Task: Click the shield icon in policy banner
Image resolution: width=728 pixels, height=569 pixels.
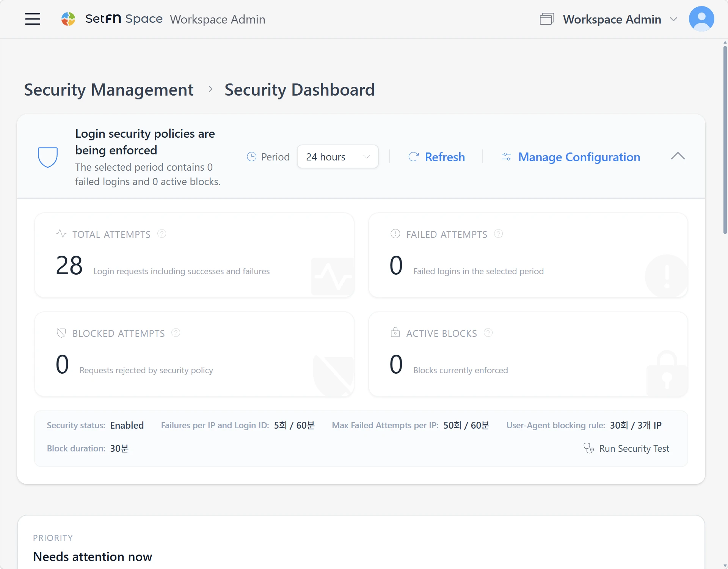Action: [48, 157]
